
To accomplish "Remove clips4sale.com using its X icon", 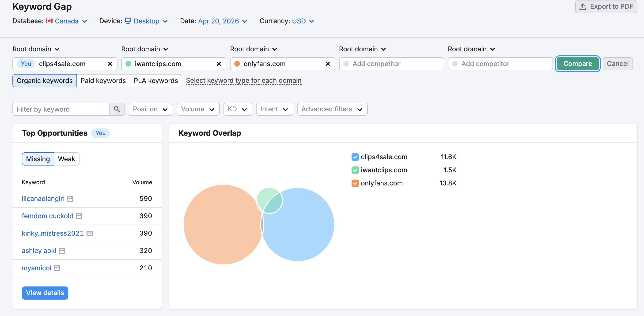I will click(110, 64).
